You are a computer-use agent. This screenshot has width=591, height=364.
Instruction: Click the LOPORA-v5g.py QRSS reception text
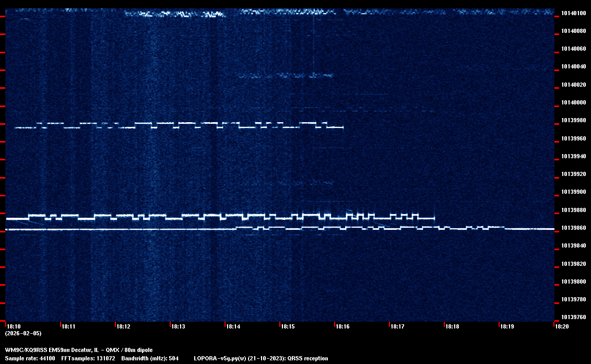261,358
